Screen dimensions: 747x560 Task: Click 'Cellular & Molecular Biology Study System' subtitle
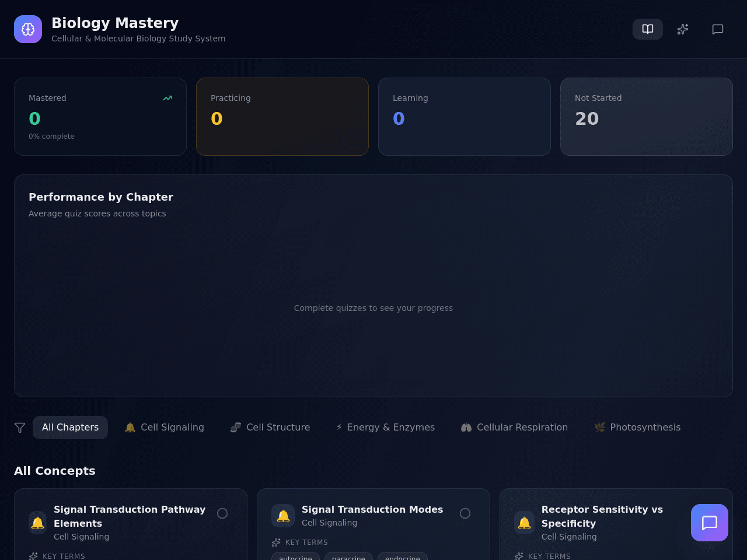click(138, 38)
